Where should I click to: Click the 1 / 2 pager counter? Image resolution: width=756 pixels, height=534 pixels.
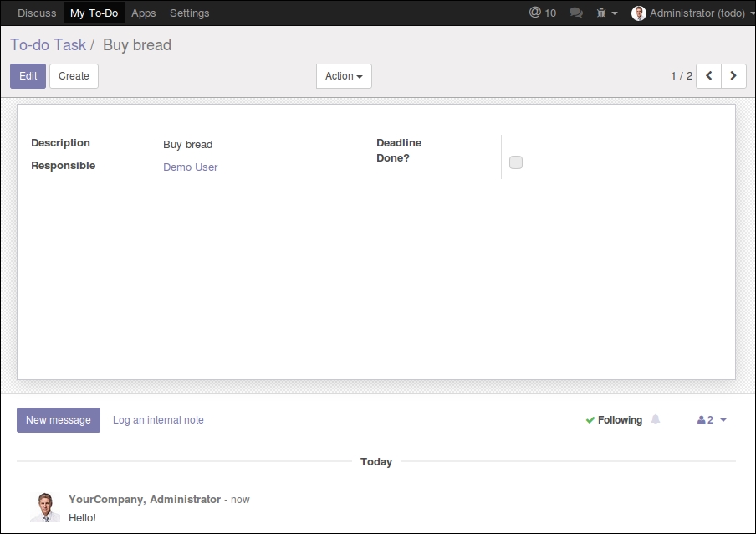pos(682,75)
